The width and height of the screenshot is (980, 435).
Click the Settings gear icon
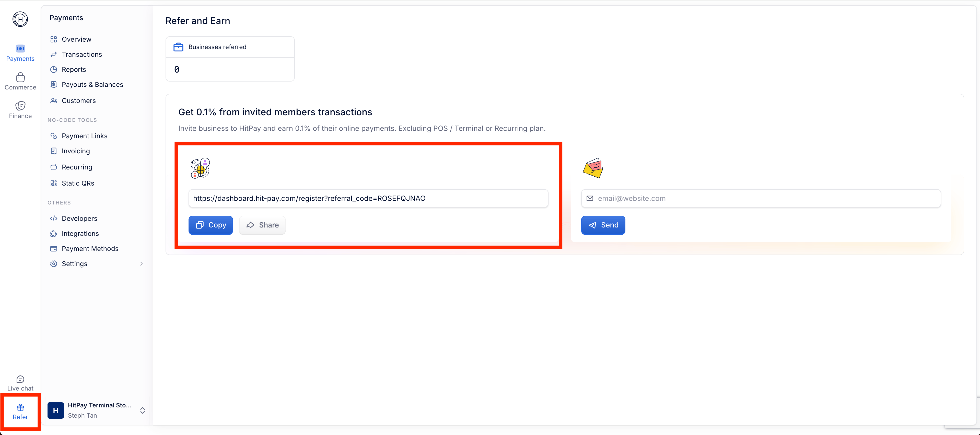click(x=54, y=264)
